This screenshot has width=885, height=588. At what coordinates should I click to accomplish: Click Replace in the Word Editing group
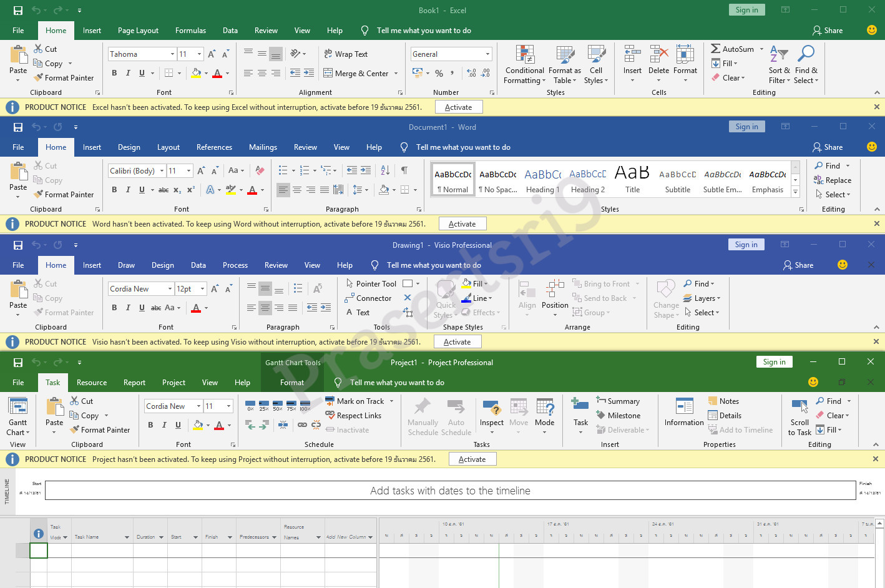(x=833, y=180)
